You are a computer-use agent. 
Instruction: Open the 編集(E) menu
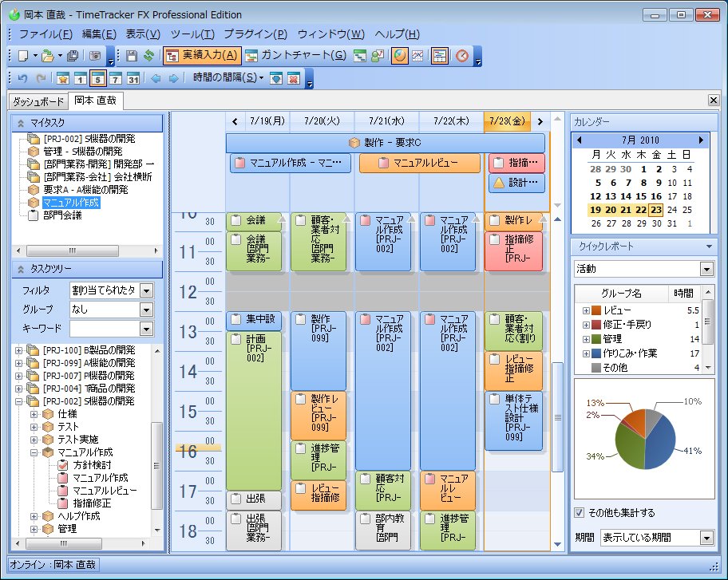coord(99,34)
